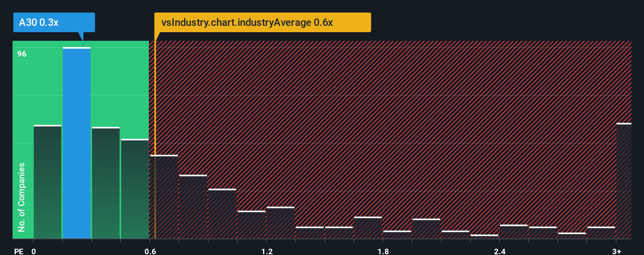Screen dimensions: 644x255
Task: Select the third green-zone bar after the blue bar
Action: (x=106, y=183)
